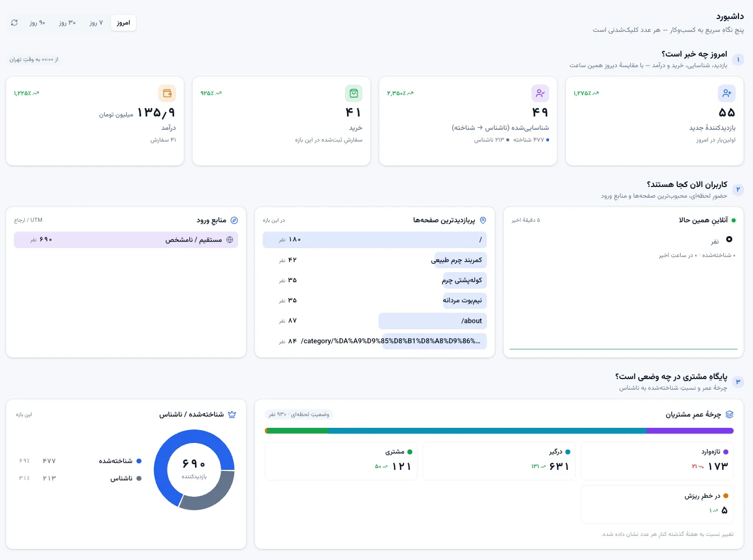This screenshot has height=560, width=753.
Task: Click the compass icon beside منابع ورود
Action: [x=234, y=220]
